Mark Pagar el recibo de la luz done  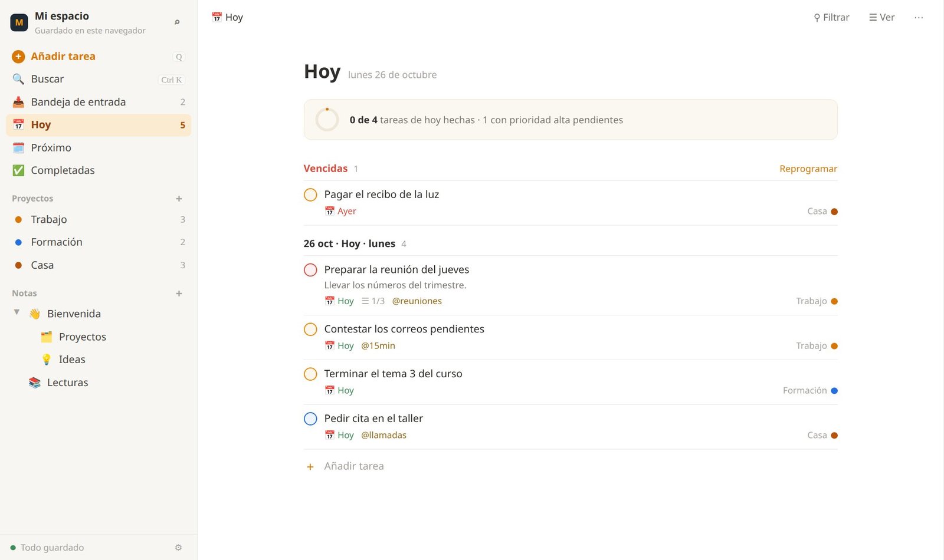point(310,195)
